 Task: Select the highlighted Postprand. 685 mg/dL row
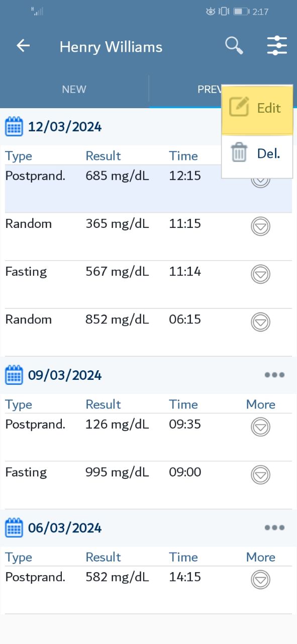click(148, 189)
